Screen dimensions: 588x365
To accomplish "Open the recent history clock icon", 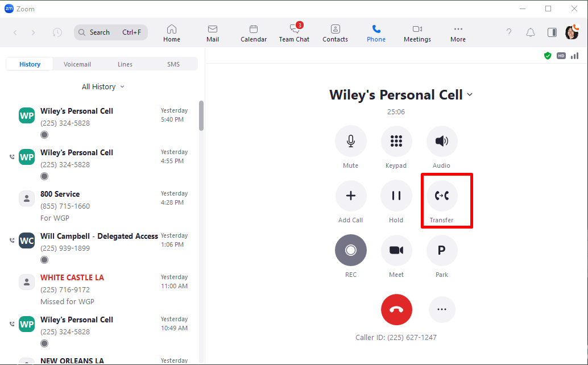I will pyautogui.click(x=57, y=32).
